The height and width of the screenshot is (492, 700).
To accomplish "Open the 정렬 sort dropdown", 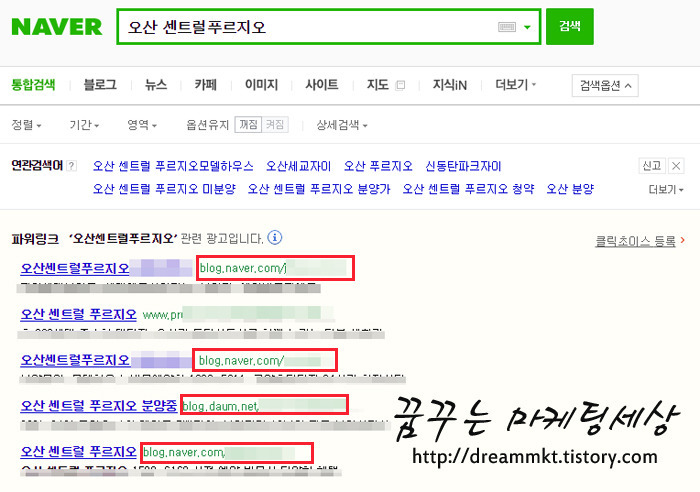I will (26, 125).
